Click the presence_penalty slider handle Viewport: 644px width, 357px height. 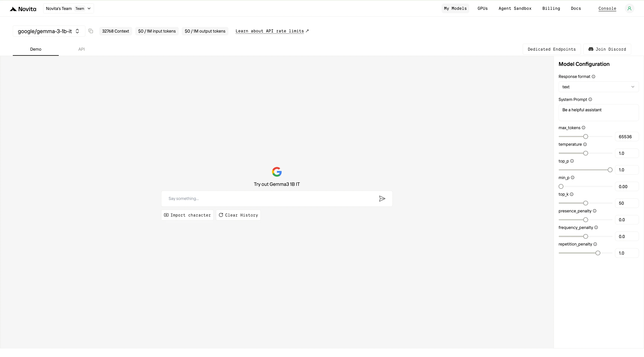[585, 220]
